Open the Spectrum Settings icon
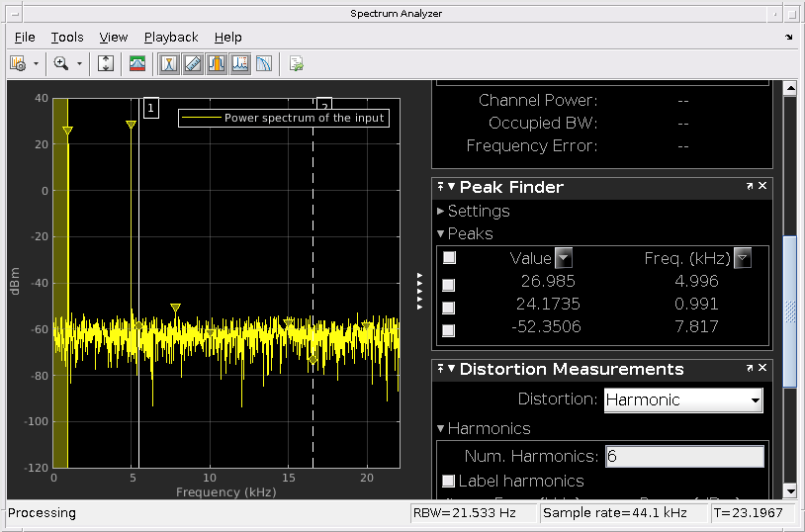The height and width of the screenshot is (532, 805). [137, 63]
